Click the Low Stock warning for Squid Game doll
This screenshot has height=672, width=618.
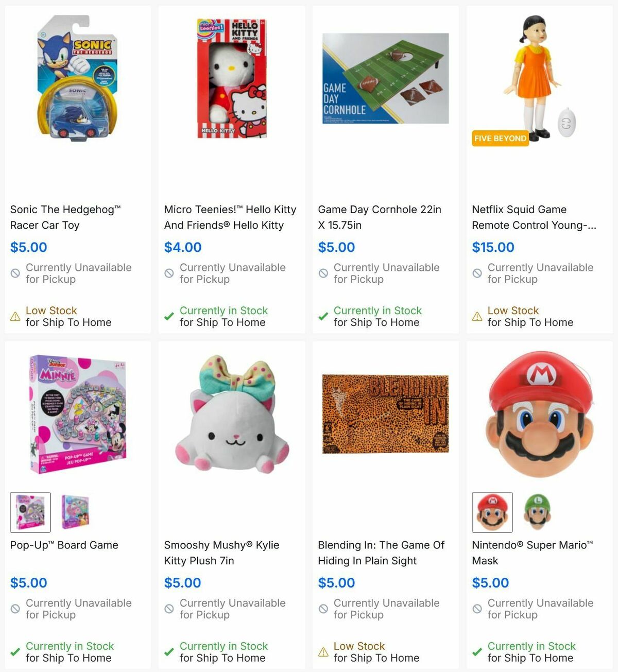click(477, 316)
